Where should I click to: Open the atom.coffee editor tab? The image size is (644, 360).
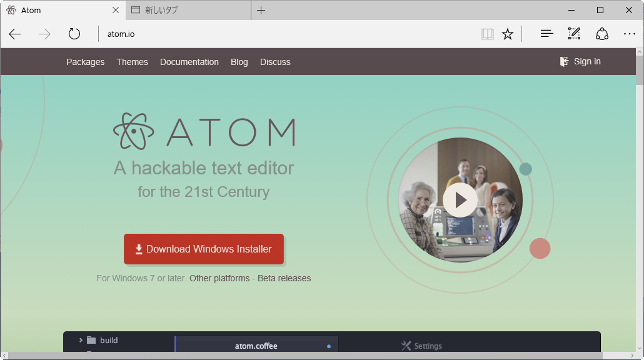click(256, 345)
